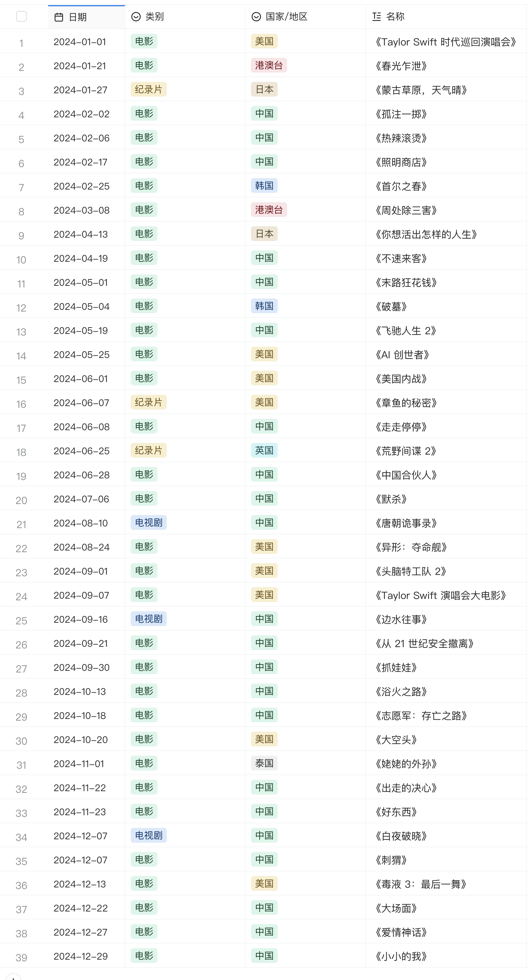Image resolution: width=528 pixels, height=980 pixels.
Task: Open the 日期 column header menu
Action: tap(78, 17)
